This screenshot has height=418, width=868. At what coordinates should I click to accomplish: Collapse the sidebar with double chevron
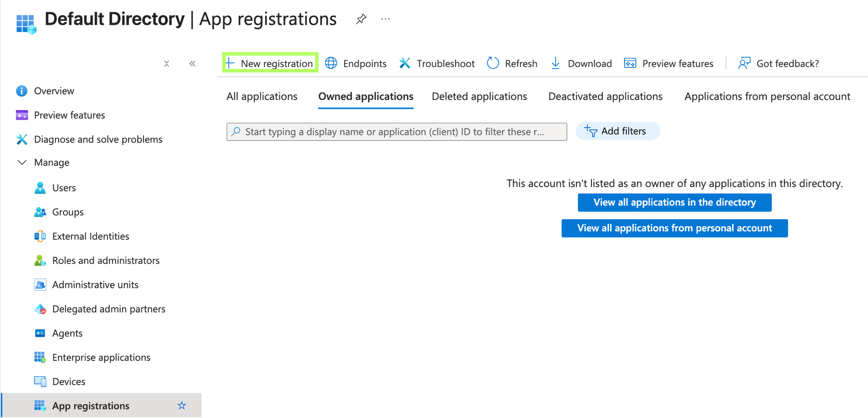click(x=192, y=64)
